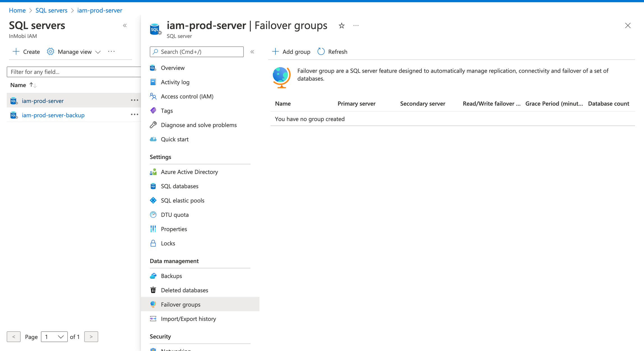Click the 'You have no group created' text
Screen dimensions: 644x351
(x=310, y=119)
